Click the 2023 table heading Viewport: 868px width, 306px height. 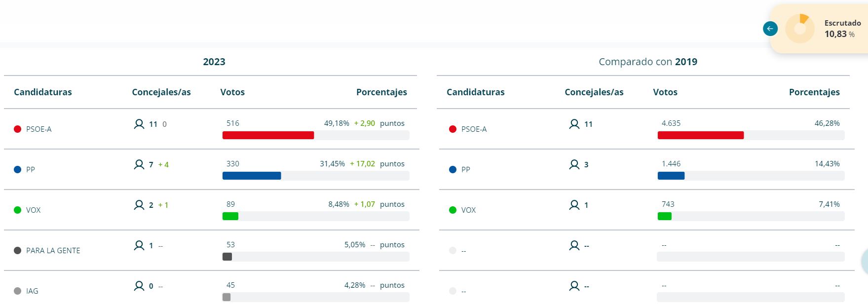click(214, 62)
